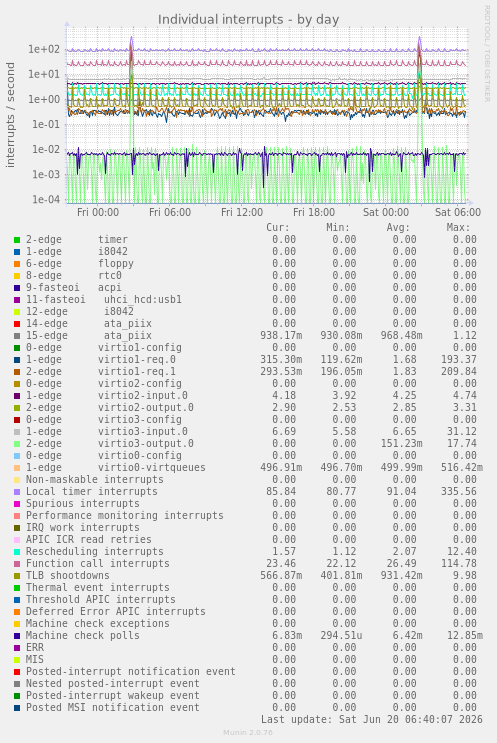
Task: Click the swatch beside Rescheduling interrupts
Action: point(17,552)
